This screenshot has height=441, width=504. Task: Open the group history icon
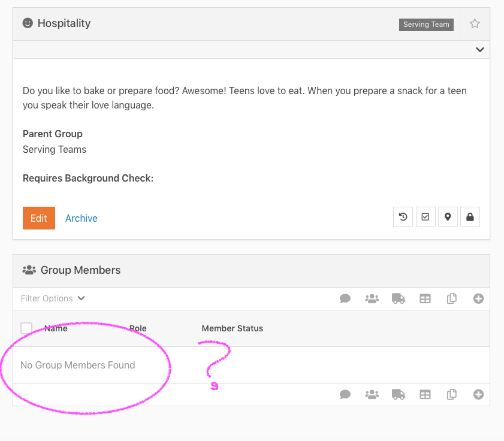click(x=403, y=217)
